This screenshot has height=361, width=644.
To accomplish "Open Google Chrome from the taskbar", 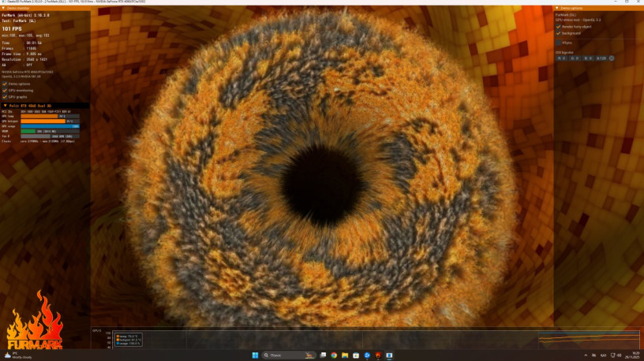I will pyautogui.click(x=334, y=355).
